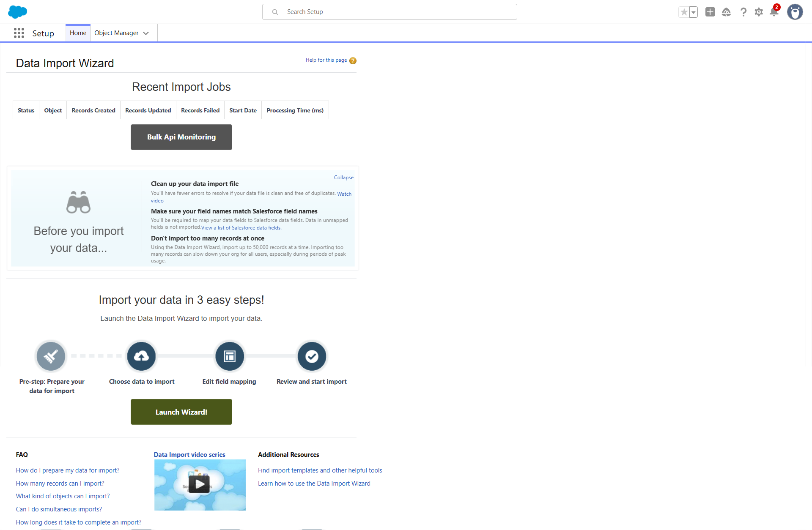Click the Pre-step prepare data brush icon
This screenshot has width=812, height=530.
51,356
